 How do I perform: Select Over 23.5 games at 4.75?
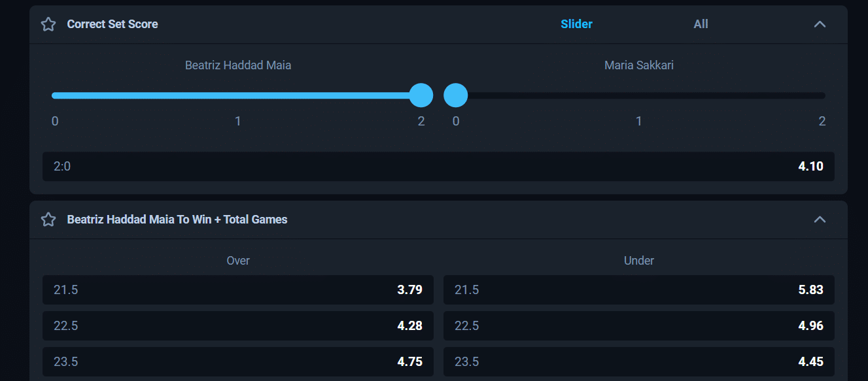[238, 361]
